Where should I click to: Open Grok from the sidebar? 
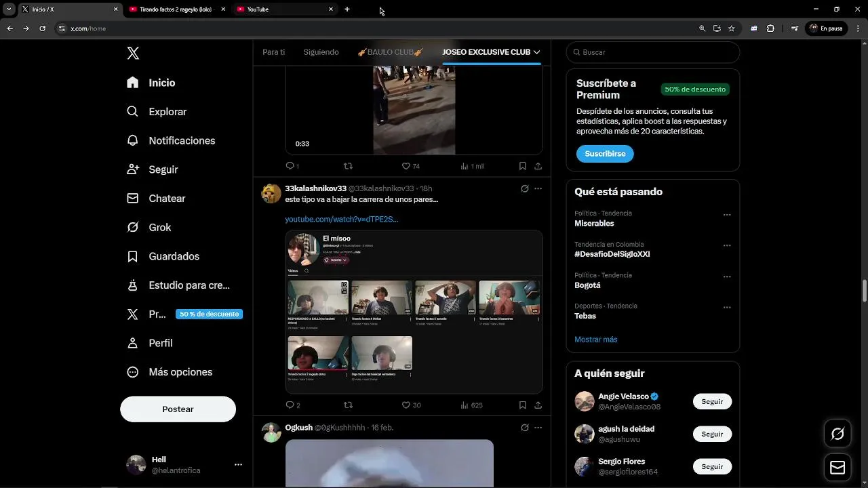(x=149, y=228)
